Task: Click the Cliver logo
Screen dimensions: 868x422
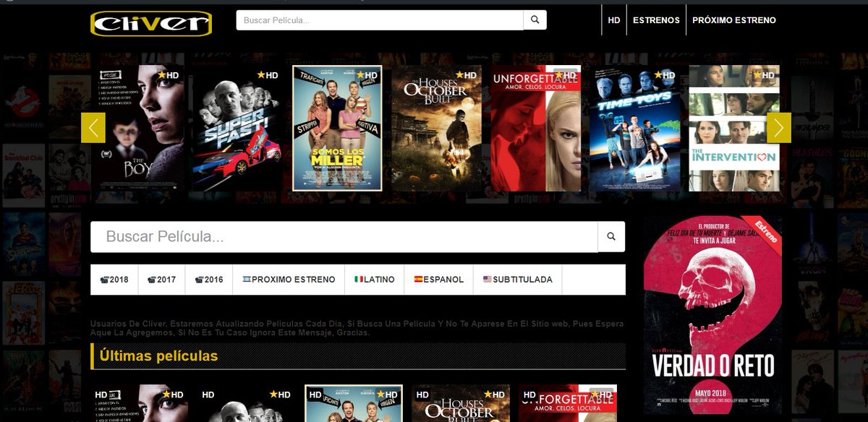Action: pyautogui.click(x=151, y=22)
